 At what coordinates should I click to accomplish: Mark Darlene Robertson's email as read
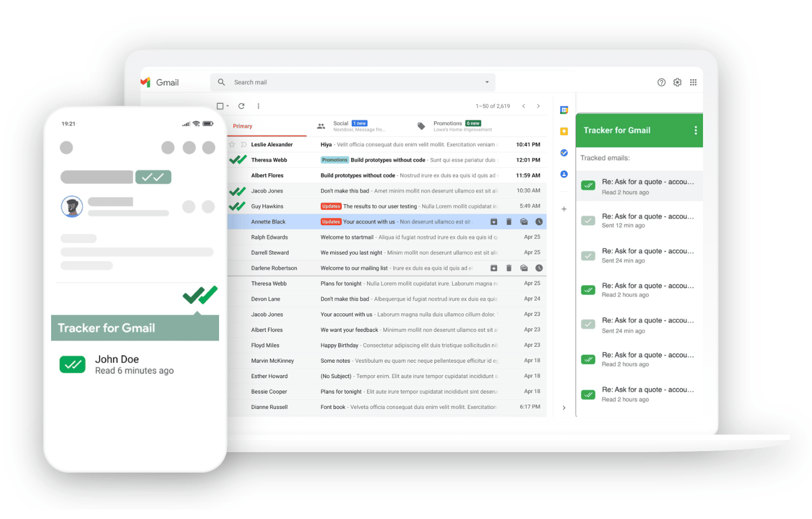tap(524, 268)
